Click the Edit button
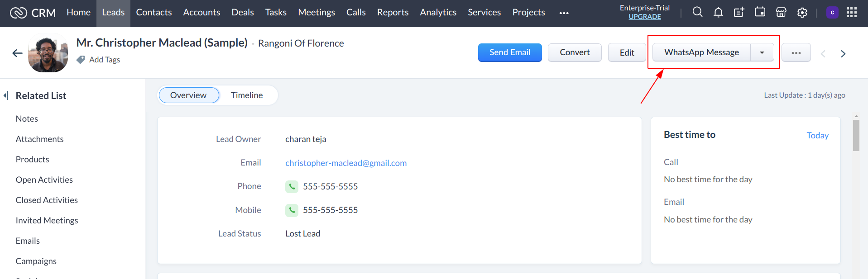868x279 pixels. [x=627, y=52]
